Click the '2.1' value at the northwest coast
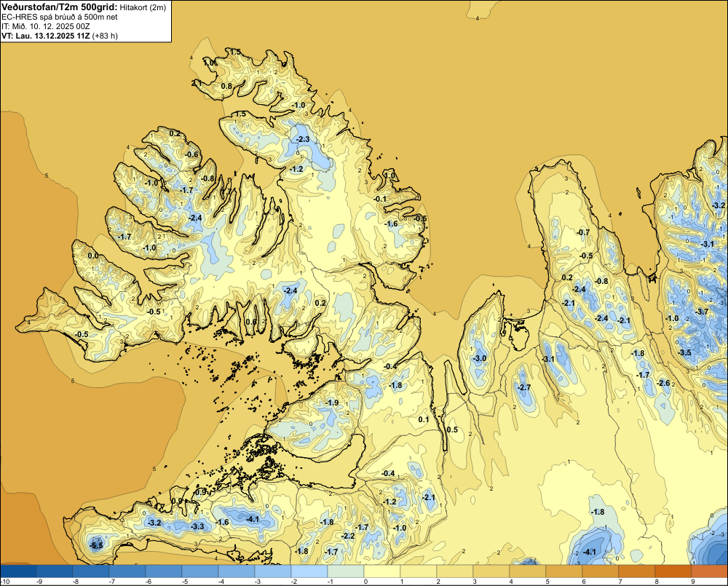Screen dimensions: 728x586 [197, 83]
